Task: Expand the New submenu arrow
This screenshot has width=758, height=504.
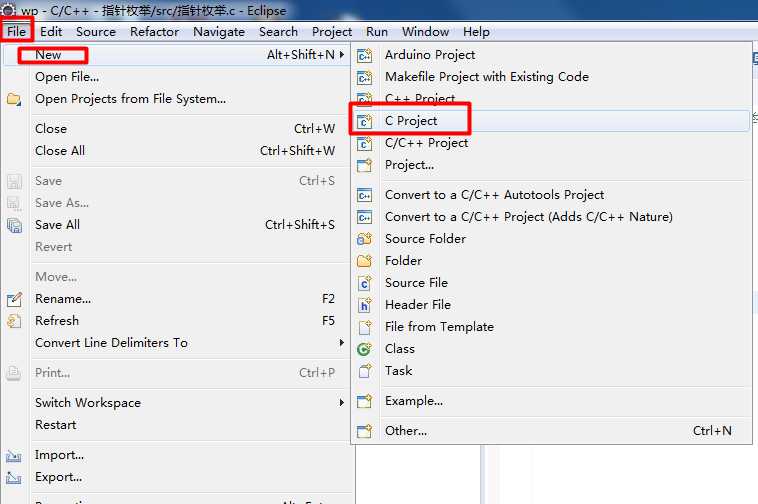Action: [x=342, y=55]
